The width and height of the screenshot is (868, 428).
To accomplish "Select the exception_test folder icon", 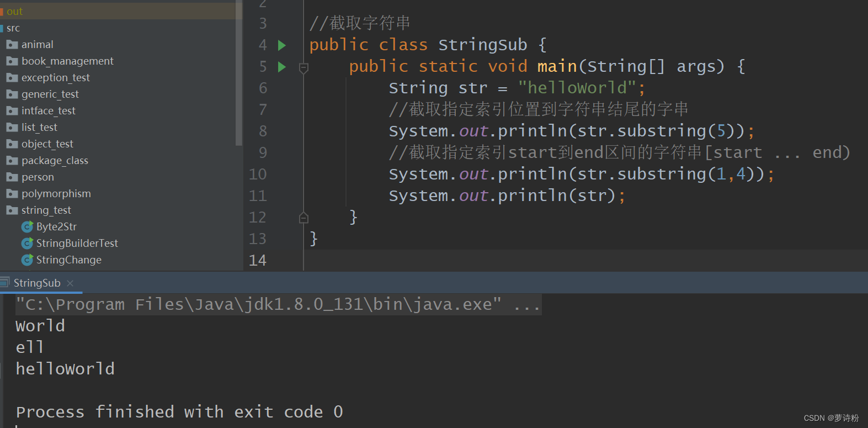I will [12, 77].
